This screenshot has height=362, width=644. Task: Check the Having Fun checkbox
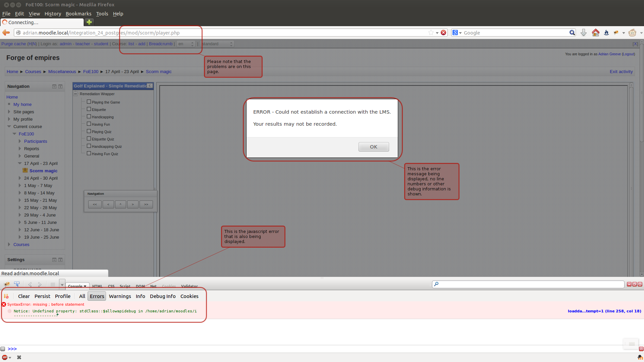[89, 124]
